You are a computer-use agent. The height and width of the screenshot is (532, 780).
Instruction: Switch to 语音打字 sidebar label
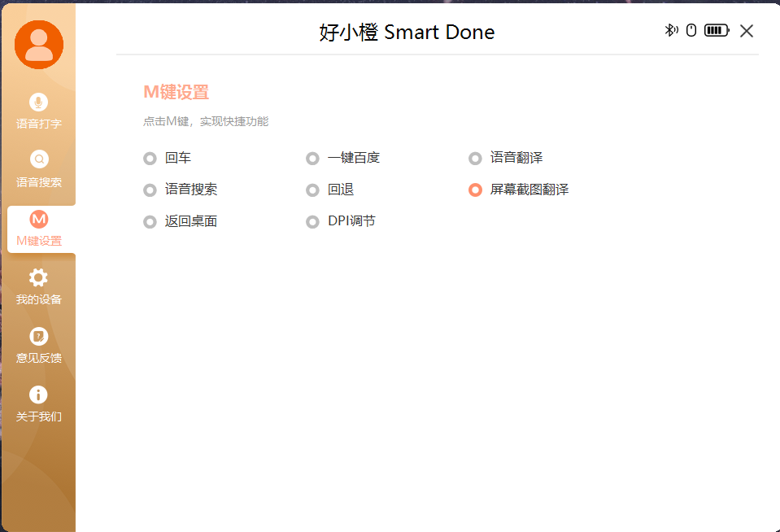[x=39, y=124]
